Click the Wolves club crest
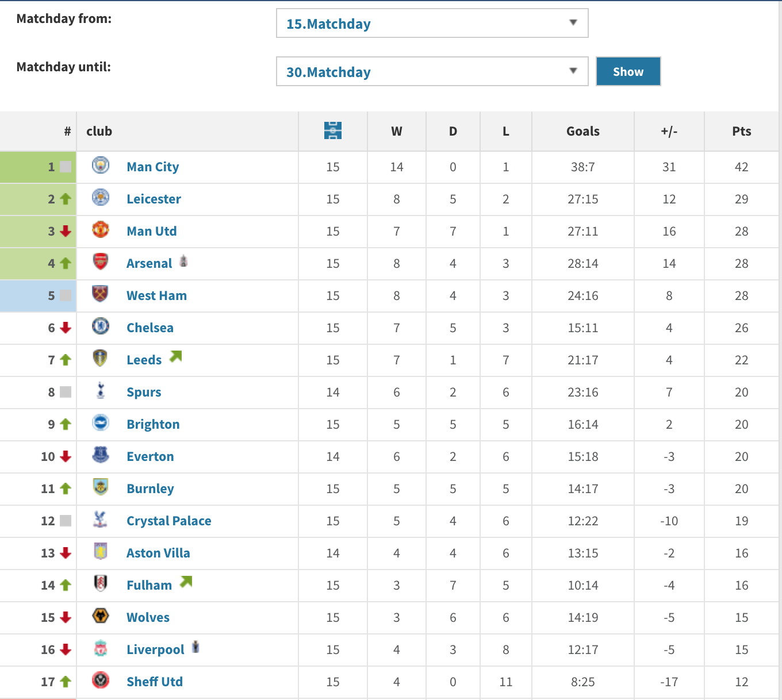The height and width of the screenshot is (700, 782). click(101, 616)
